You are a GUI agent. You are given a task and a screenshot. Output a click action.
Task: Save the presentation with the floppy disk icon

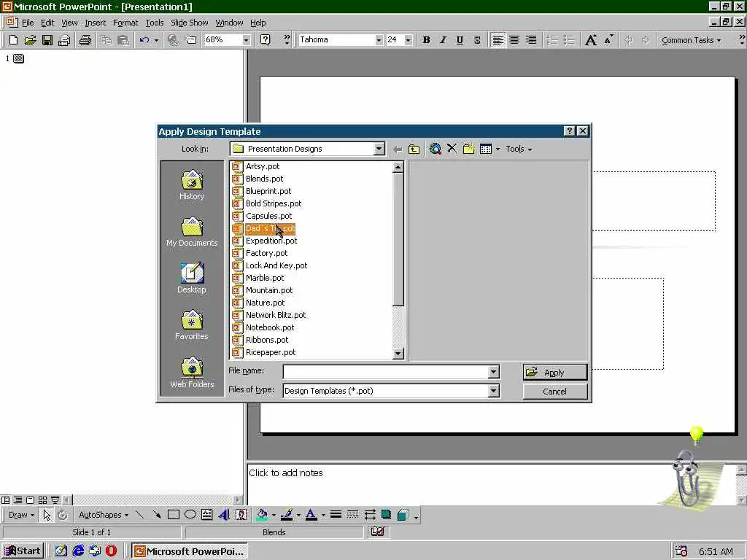pyautogui.click(x=47, y=40)
